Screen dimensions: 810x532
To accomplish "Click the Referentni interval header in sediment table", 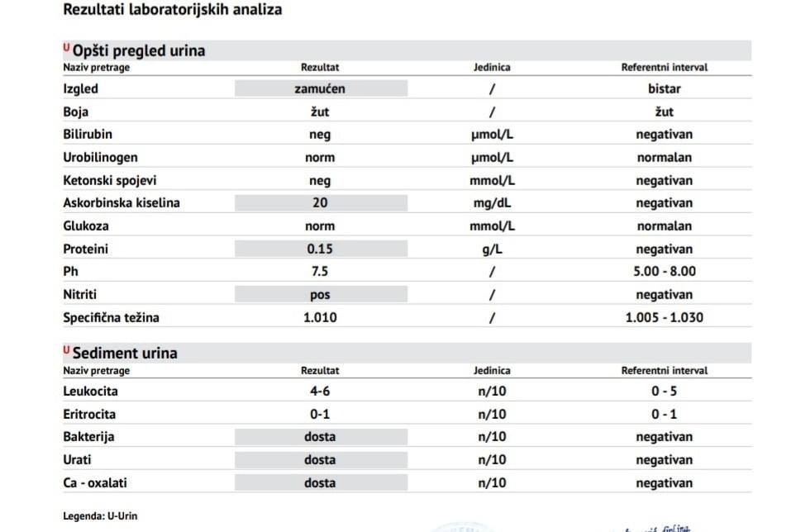I will [665, 370].
